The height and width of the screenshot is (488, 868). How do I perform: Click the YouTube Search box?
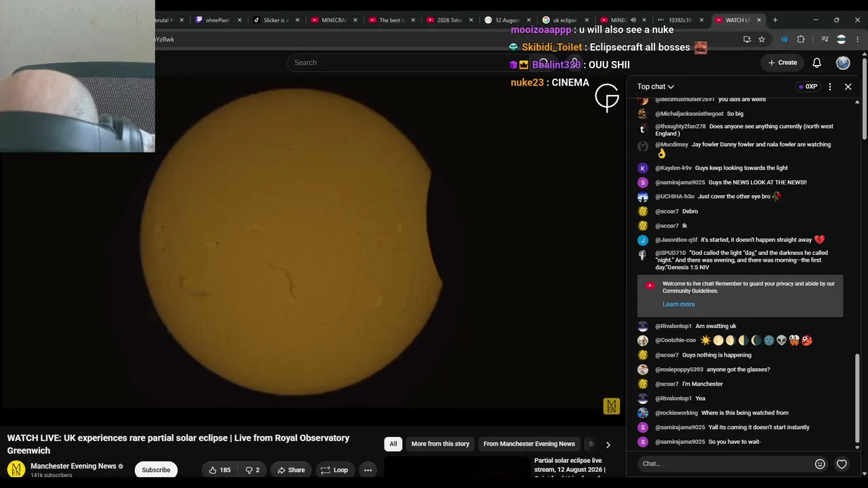(x=407, y=62)
